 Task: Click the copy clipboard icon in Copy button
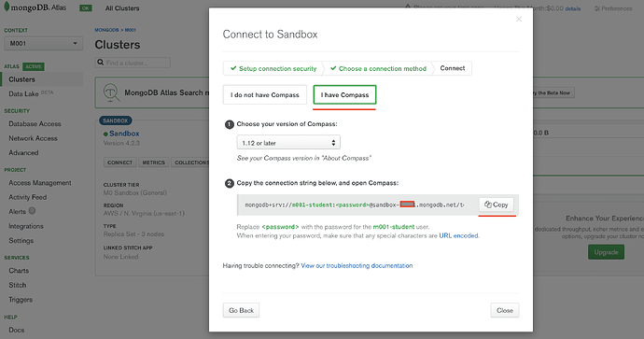point(487,205)
